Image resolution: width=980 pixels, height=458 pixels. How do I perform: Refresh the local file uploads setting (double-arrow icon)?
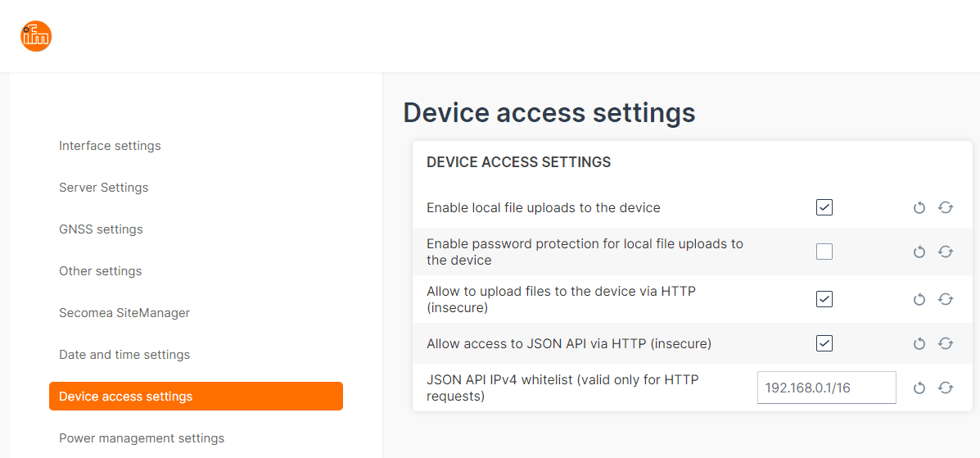pyautogui.click(x=946, y=208)
